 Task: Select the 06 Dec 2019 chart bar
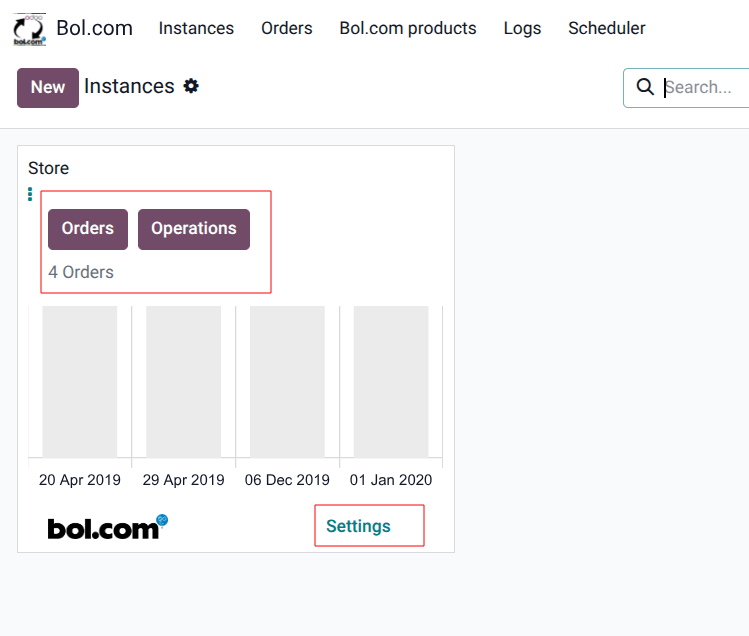click(x=287, y=381)
